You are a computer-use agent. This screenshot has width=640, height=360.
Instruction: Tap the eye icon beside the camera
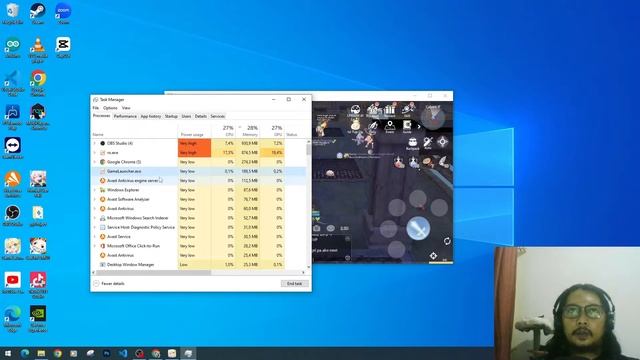[x=331, y=228]
